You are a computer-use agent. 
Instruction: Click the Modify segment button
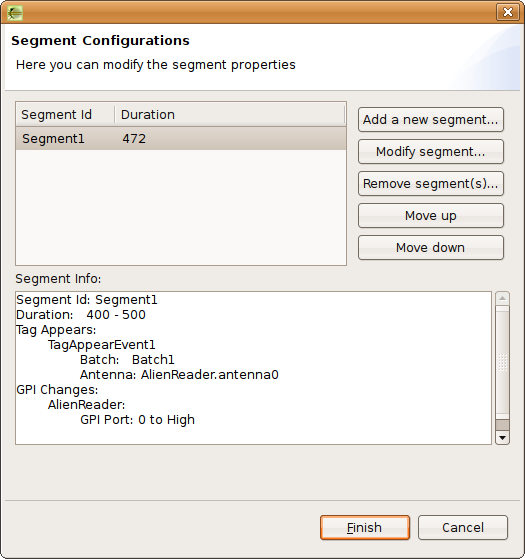[431, 152]
